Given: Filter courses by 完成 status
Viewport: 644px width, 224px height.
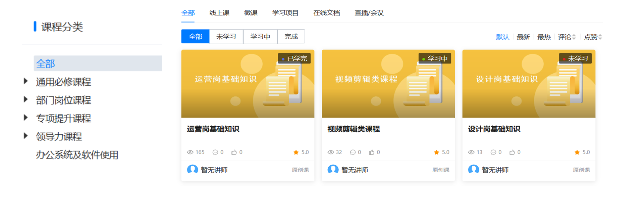Looking at the screenshot, I should coord(291,36).
